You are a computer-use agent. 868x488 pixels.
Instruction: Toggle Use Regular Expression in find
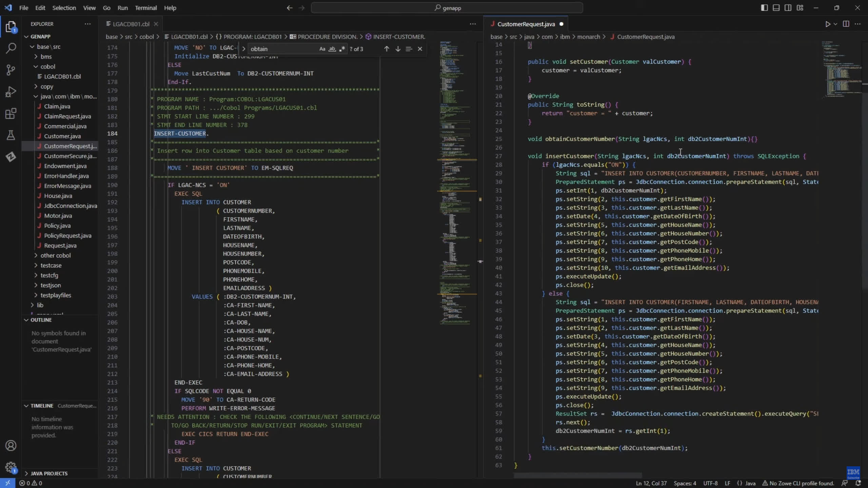click(342, 49)
